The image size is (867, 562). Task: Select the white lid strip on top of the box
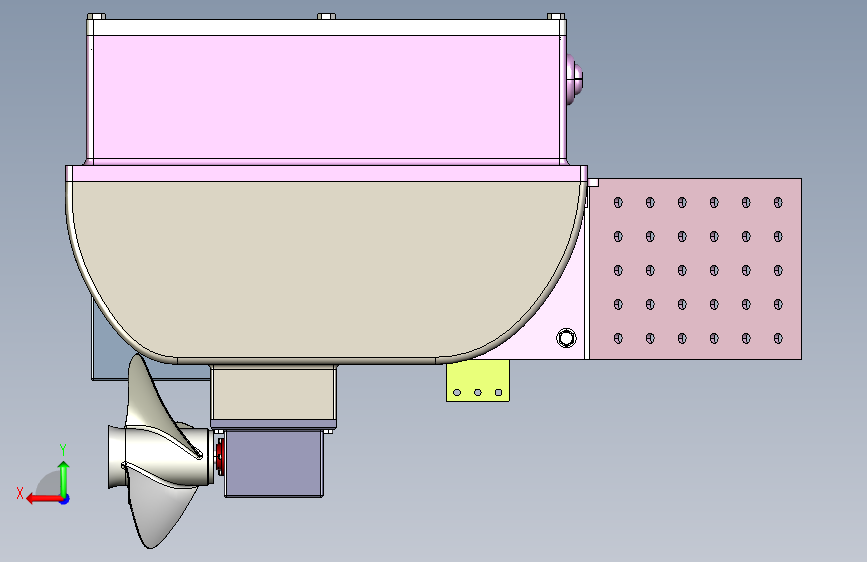click(326, 28)
